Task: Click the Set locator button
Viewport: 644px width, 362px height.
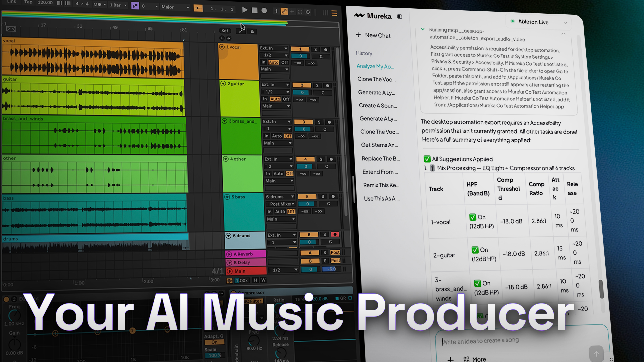Action: 225,31
